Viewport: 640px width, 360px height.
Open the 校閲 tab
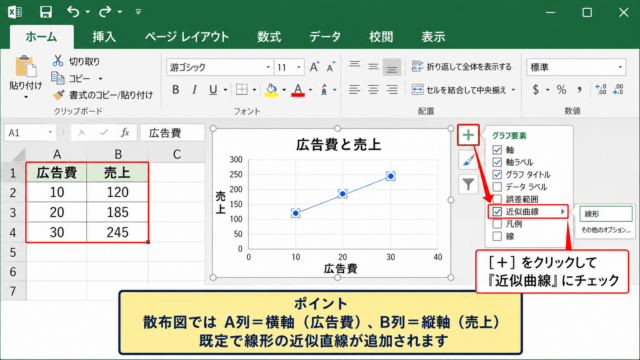(x=381, y=37)
